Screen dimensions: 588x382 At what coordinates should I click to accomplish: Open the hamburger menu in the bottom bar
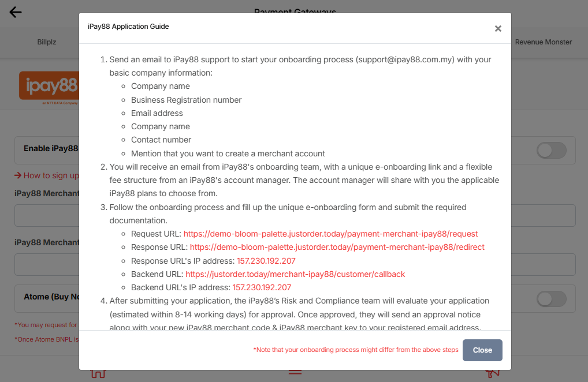point(295,372)
